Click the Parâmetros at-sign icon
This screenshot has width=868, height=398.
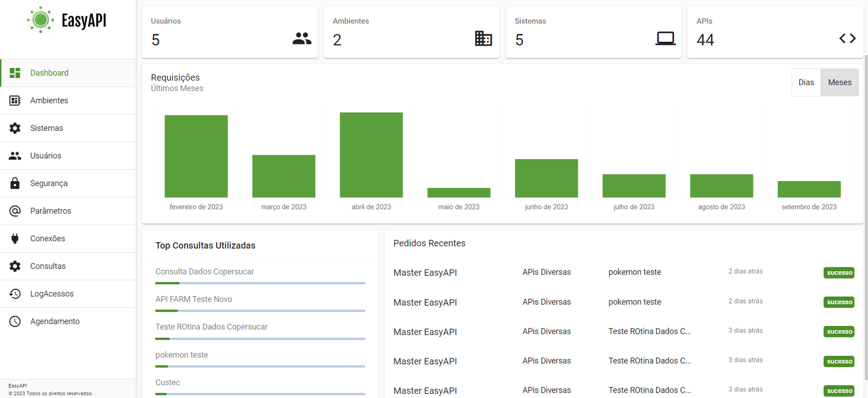pos(15,211)
